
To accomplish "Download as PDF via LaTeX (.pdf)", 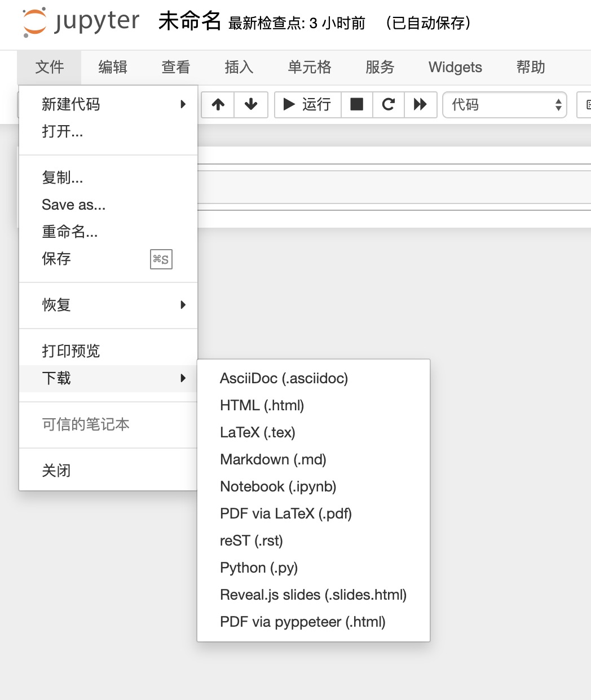I will tap(314, 513).
